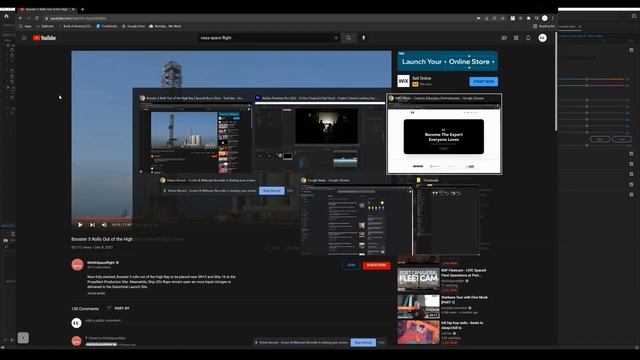Click the Add a public comment field
Viewport: 640px width, 360px height.
coord(237,321)
